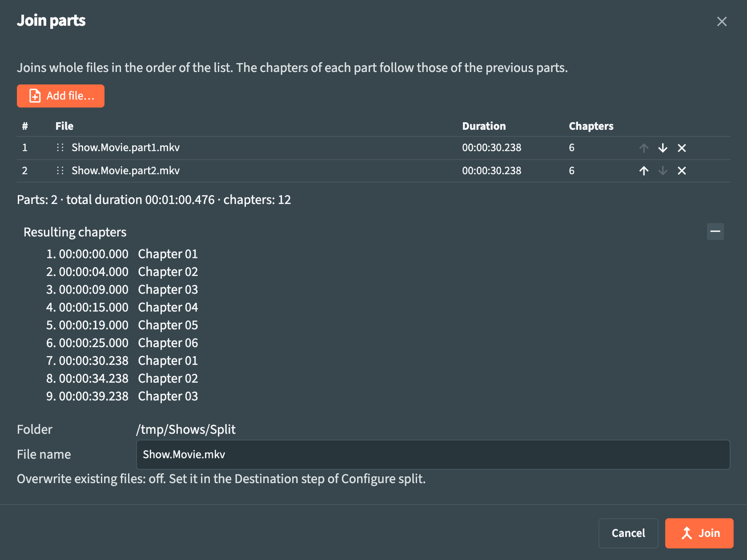The width and height of the screenshot is (747, 560).
Task: Click the Resulting chapters heading
Action: coord(75,232)
